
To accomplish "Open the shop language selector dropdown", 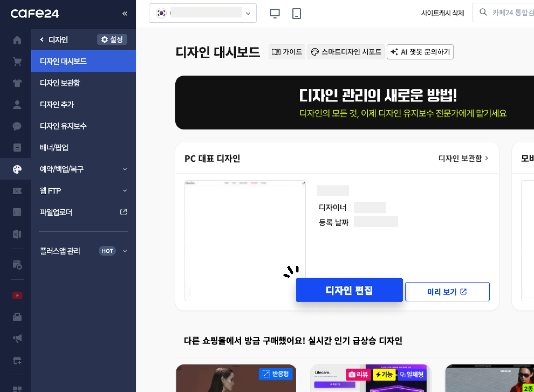I will [x=203, y=13].
